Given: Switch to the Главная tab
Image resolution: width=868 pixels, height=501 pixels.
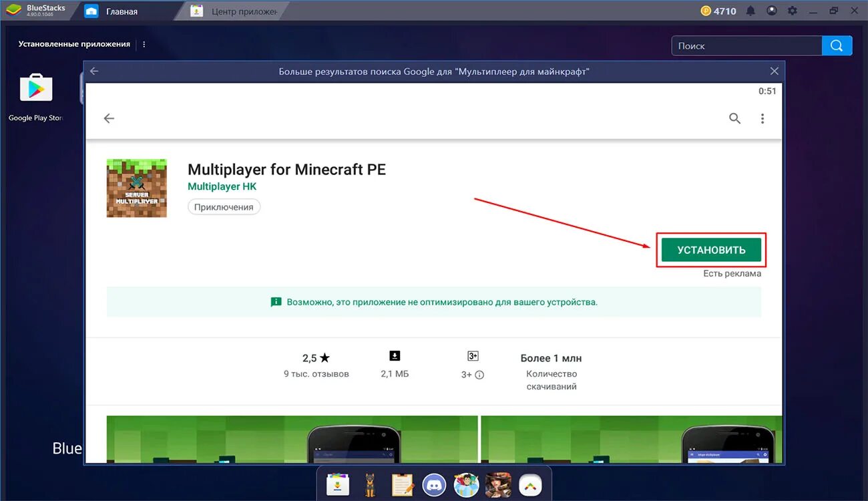Looking at the screenshot, I should click(122, 11).
